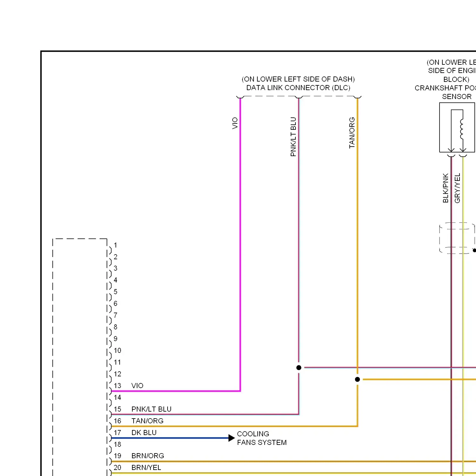Click the DK BLU label at pin 17
Viewport: 476px width, 476px height.
point(144,433)
